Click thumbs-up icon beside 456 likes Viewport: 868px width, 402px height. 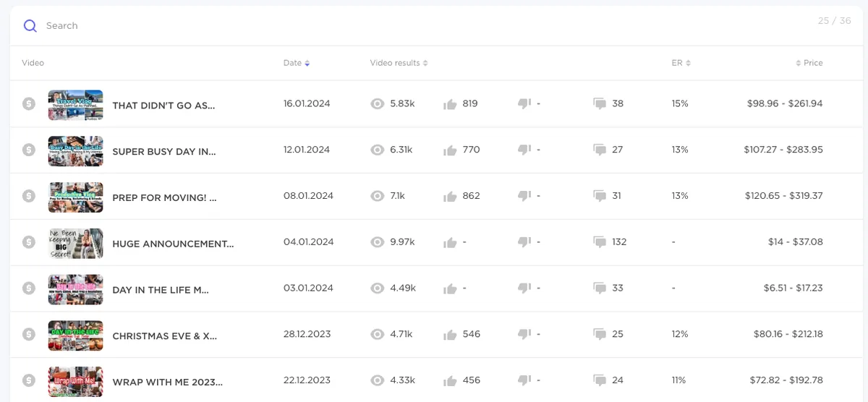pyautogui.click(x=450, y=380)
